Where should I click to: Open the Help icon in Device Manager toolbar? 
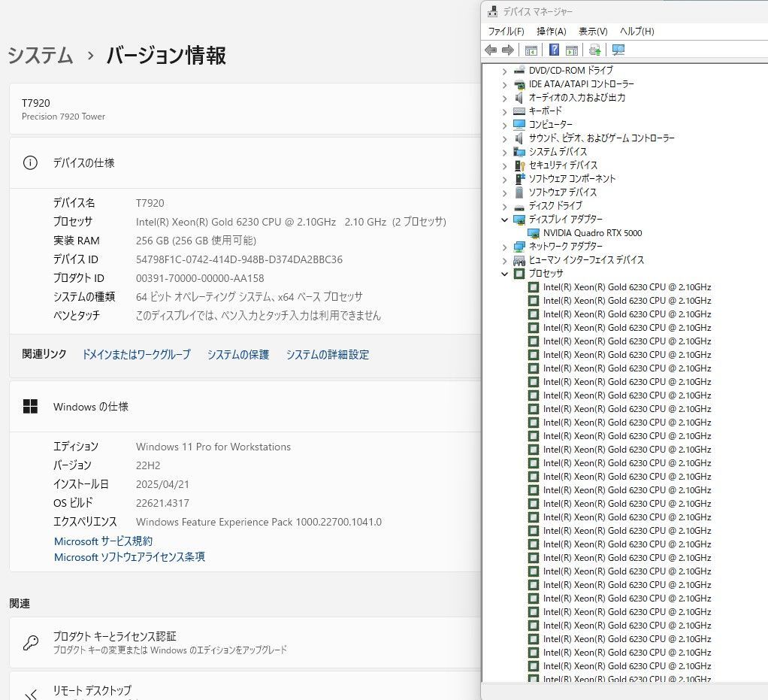tap(554, 50)
